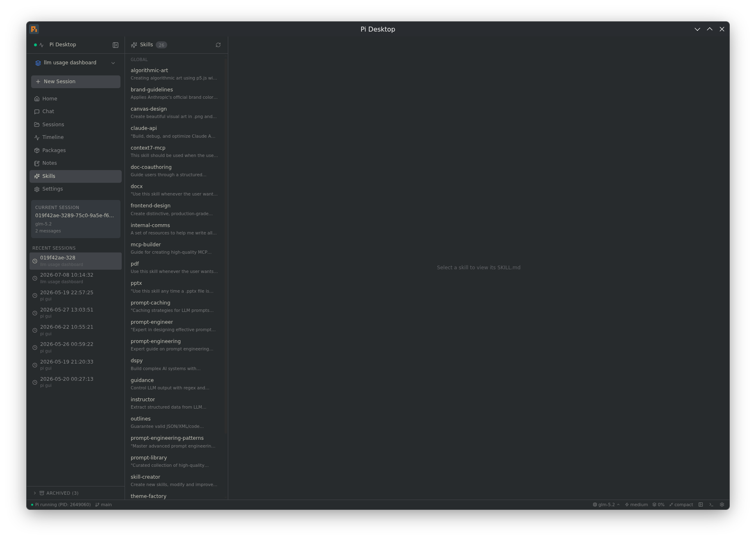This screenshot has height=541, width=756.
Task: Select the instructor skill
Action: pos(175,403)
